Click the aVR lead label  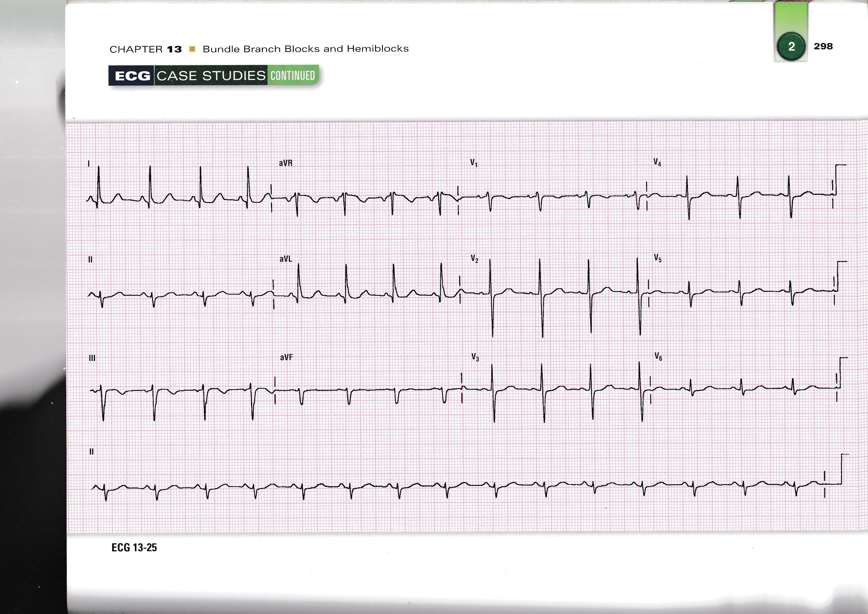[285, 163]
